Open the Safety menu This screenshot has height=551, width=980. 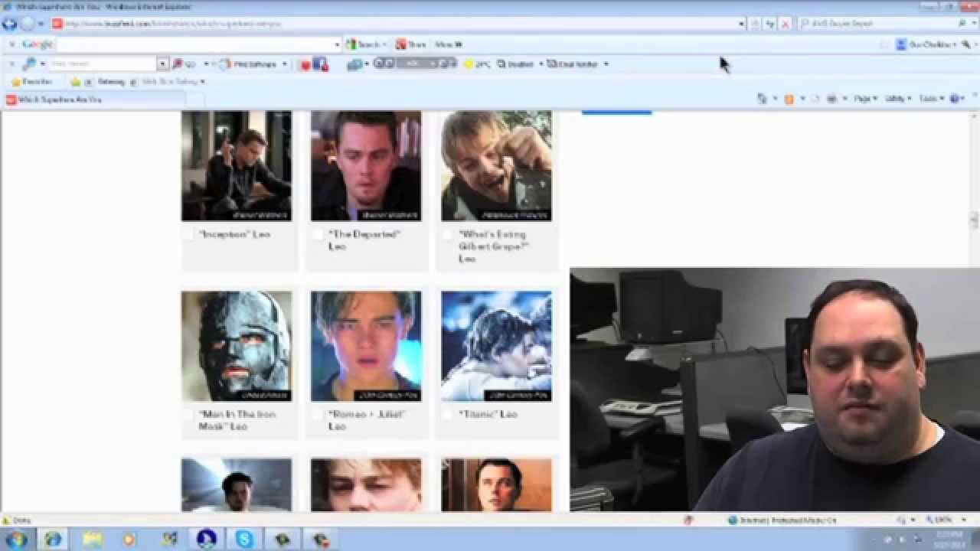click(897, 99)
